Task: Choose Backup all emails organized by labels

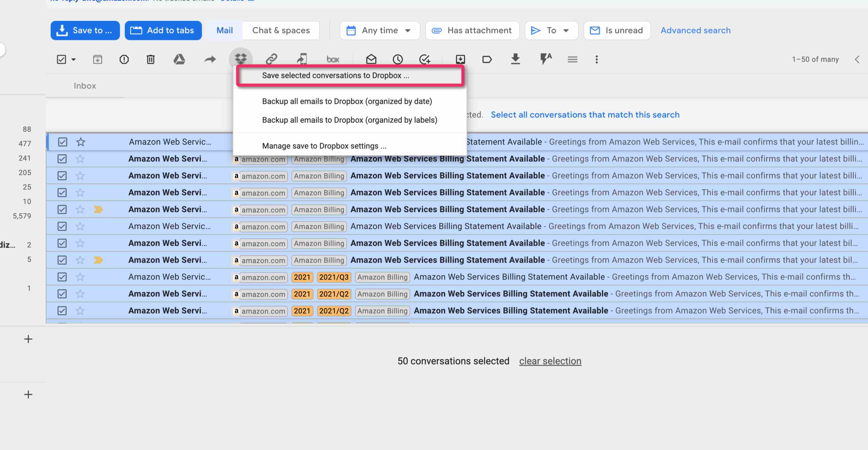Action: pyautogui.click(x=350, y=120)
